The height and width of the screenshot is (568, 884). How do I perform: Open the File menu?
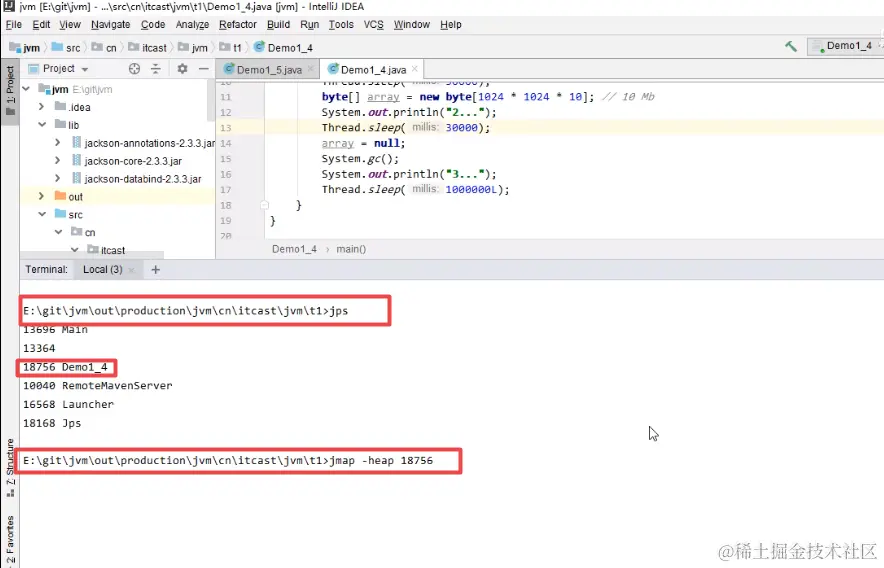14,25
